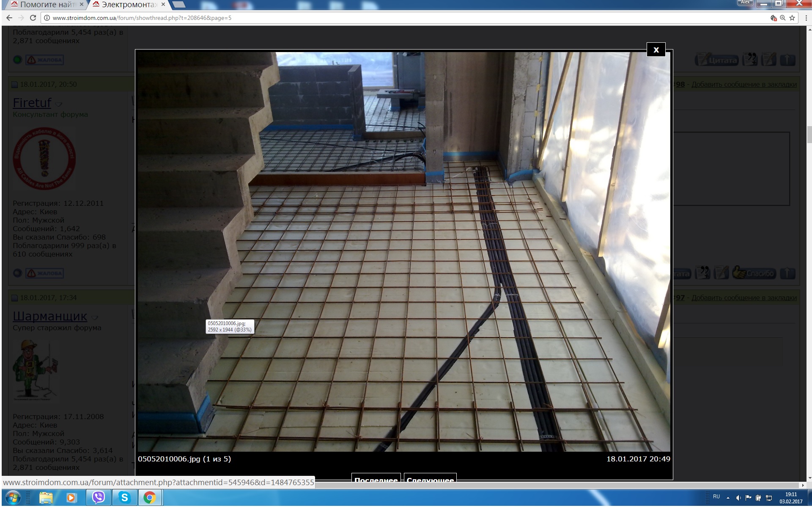Go forward with the browser forward arrow
The image size is (812, 508).
click(21, 18)
